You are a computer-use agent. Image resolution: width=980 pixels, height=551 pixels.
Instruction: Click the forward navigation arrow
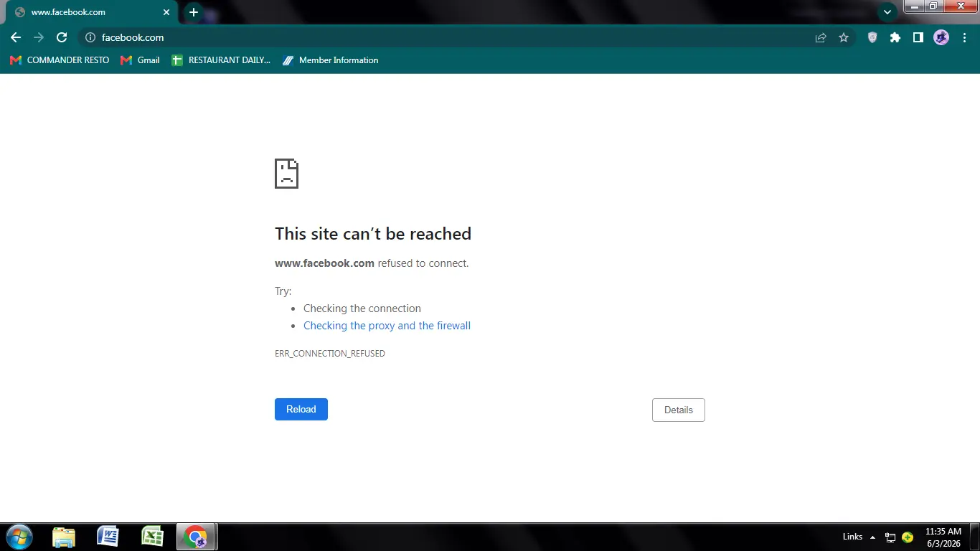(x=39, y=37)
